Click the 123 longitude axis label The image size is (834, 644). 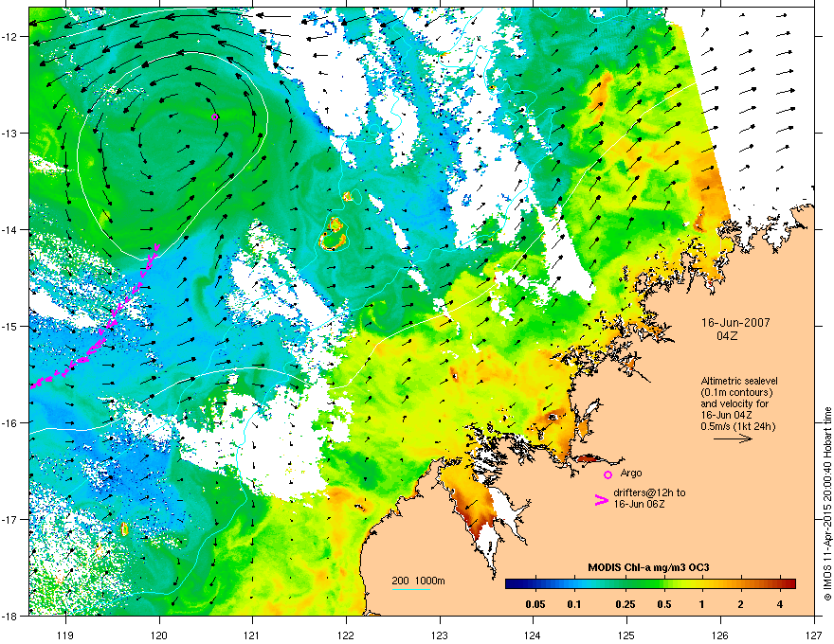click(x=440, y=634)
